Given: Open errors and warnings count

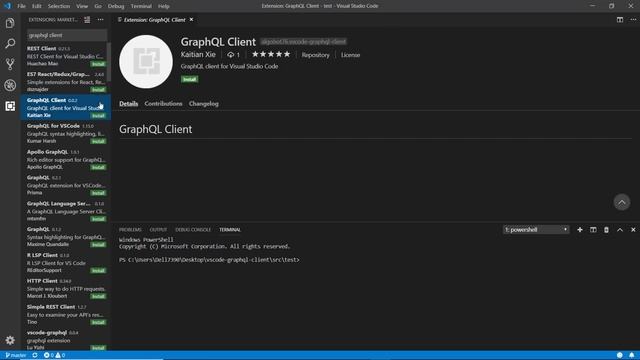Looking at the screenshot, I should (x=54, y=355).
